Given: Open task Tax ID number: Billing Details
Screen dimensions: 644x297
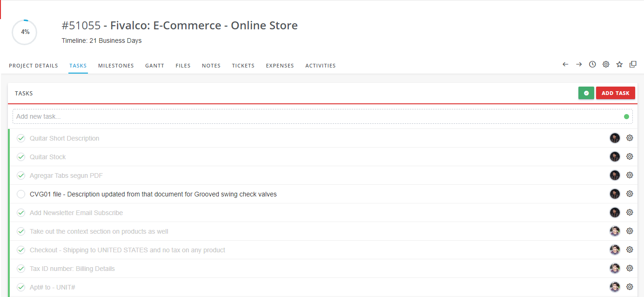Looking at the screenshot, I should [x=72, y=269].
